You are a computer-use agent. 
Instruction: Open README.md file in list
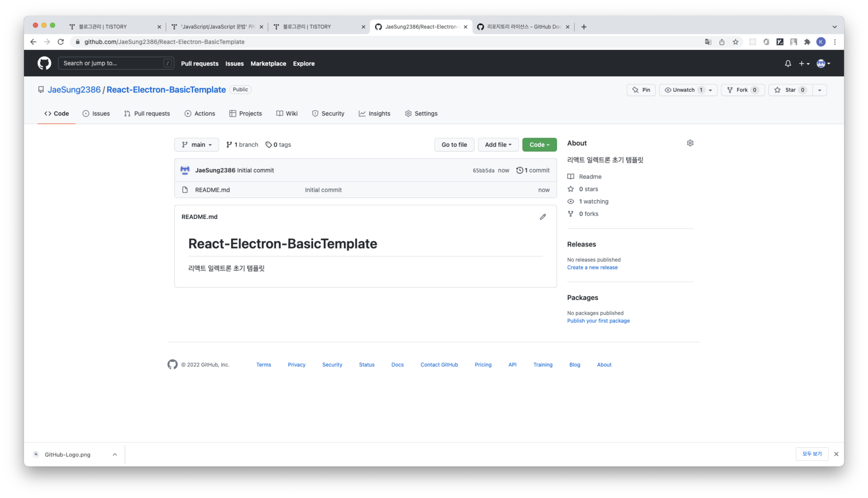pyautogui.click(x=212, y=190)
